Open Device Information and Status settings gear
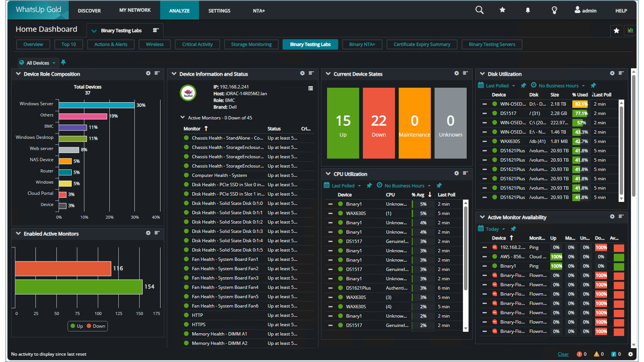Image resolution: width=644 pixels, height=362 pixels. [302, 74]
